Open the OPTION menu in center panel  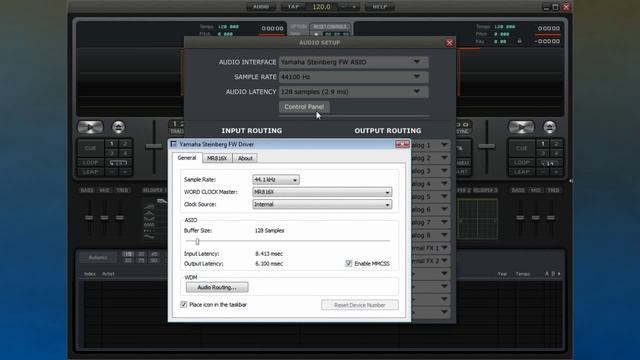coord(298,27)
